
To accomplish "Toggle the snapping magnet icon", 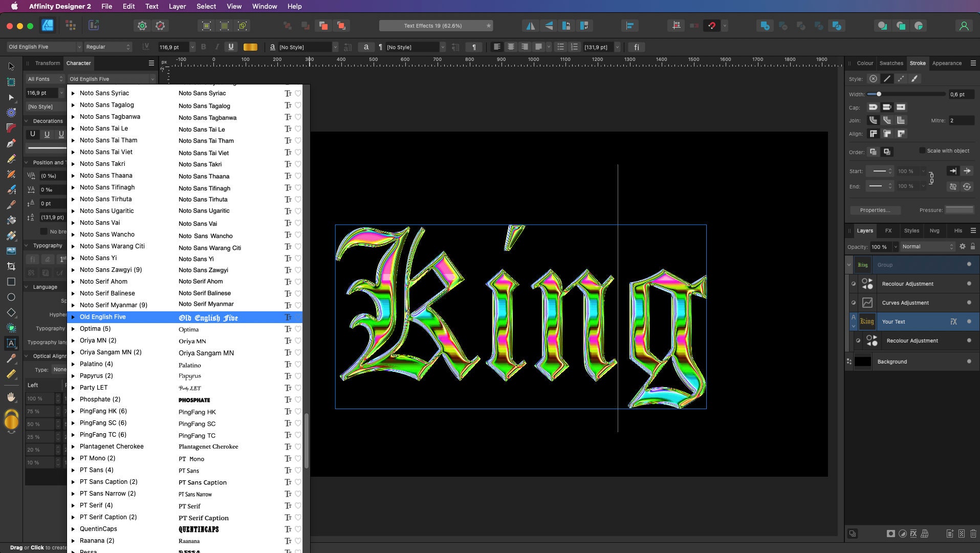I will tap(712, 26).
